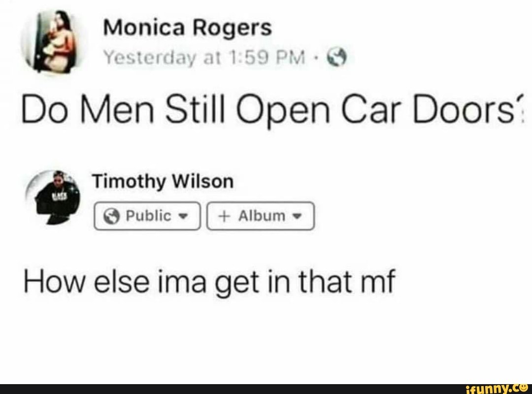Open the Public audience selector
Image resolution: width=532 pixels, height=394 pixels.
[x=147, y=216]
